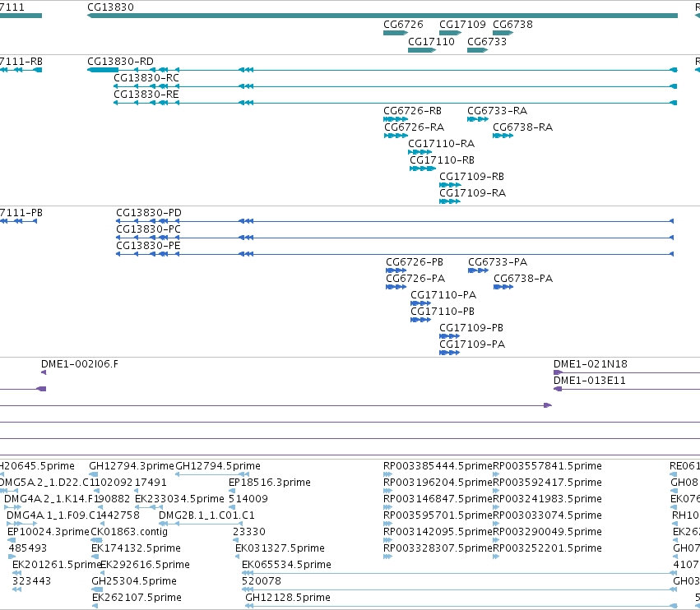Select transcript CG13830-RD
This screenshot has width=700, height=610.
[382, 70]
